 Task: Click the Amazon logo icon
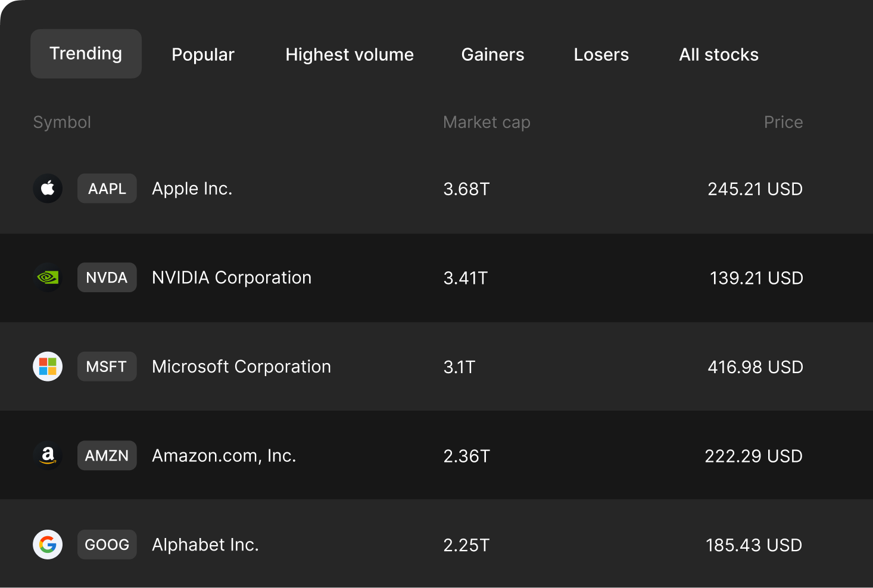pyautogui.click(x=48, y=455)
